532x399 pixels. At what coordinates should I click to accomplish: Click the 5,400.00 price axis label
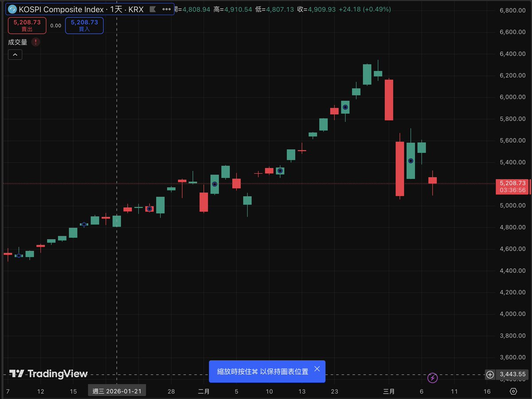[512, 162]
